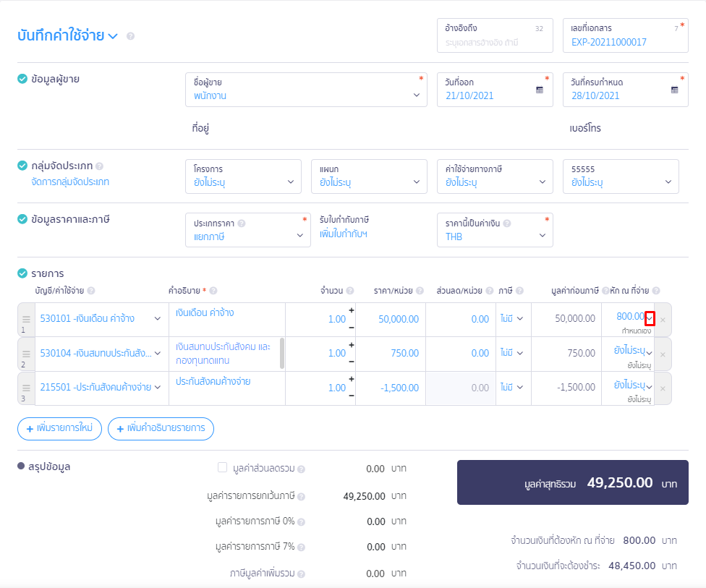Click help icon beside จำนวน column
The width and height of the screenshot is (706, 588).
350,291
